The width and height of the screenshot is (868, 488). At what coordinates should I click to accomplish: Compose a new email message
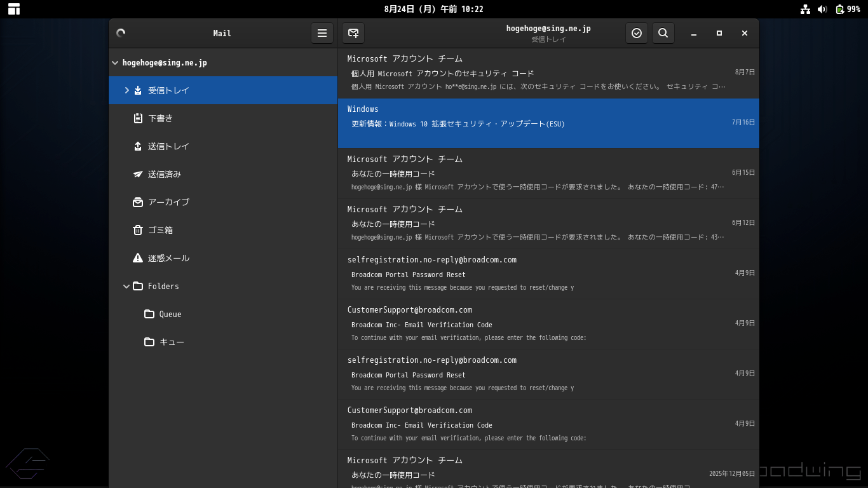pyautogui.click(x=353, y=33)
